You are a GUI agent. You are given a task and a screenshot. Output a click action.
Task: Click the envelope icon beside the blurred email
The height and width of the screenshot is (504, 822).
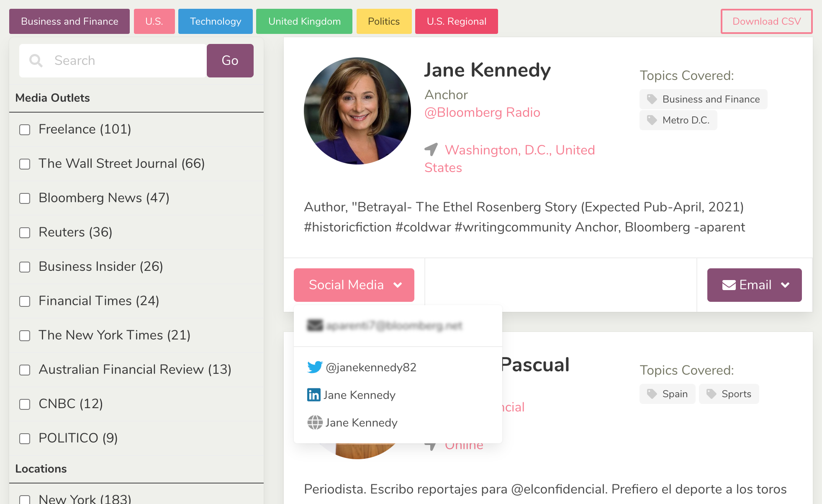[x=314, y=325]
